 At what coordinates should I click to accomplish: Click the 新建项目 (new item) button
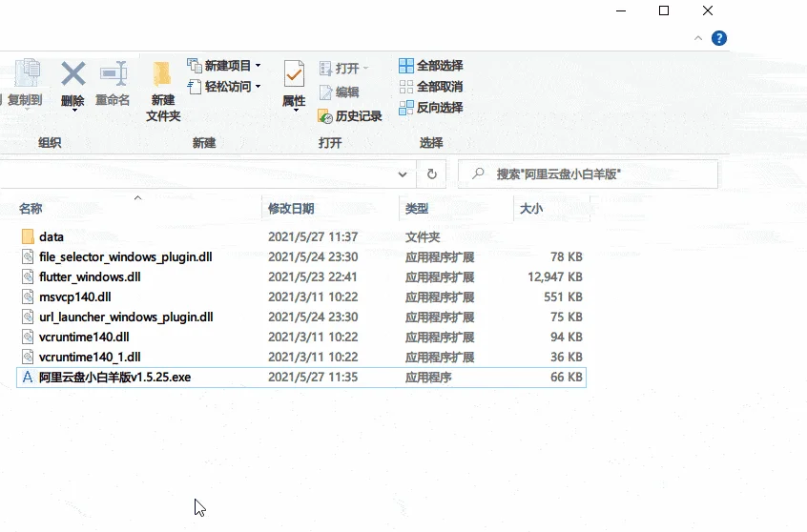coord(224,66)
